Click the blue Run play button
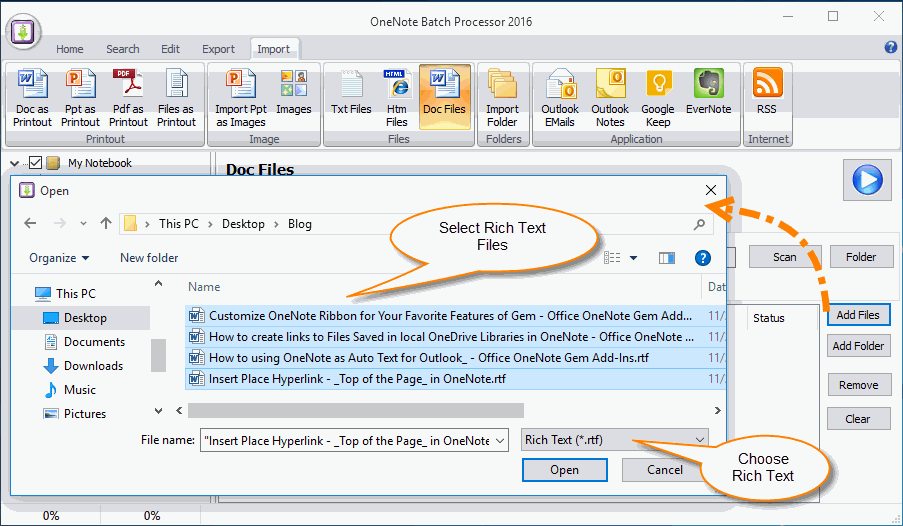903x526 pixels. [x=867, y=180]
